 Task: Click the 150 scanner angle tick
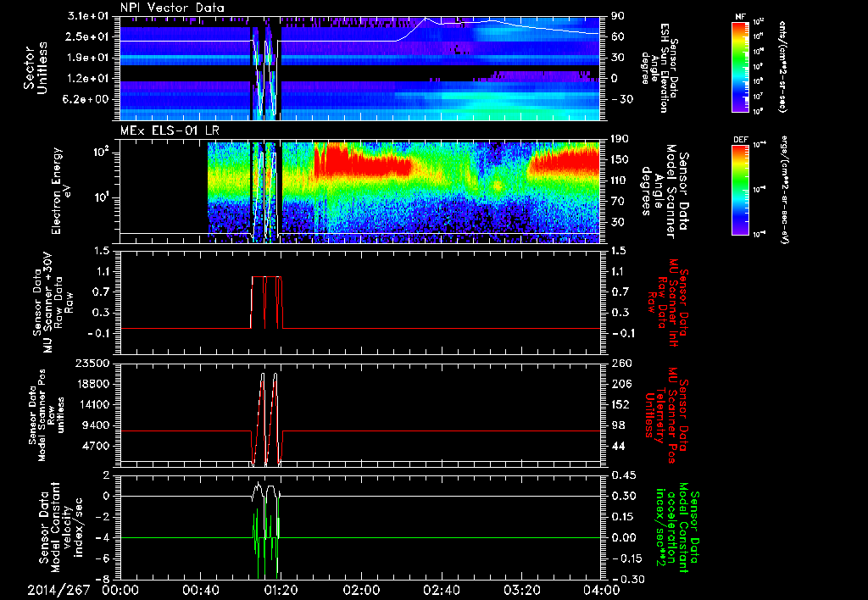620,159
